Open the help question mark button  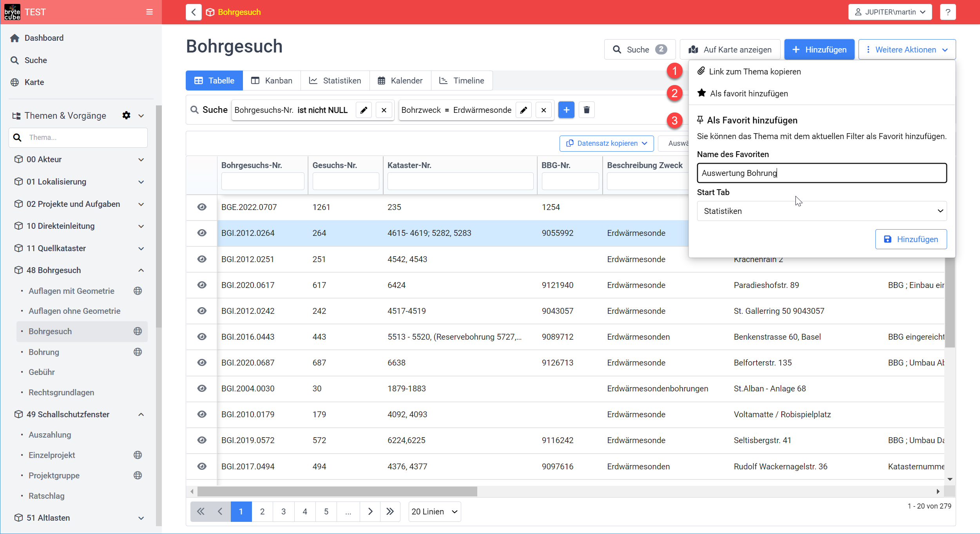click(948, 12)
